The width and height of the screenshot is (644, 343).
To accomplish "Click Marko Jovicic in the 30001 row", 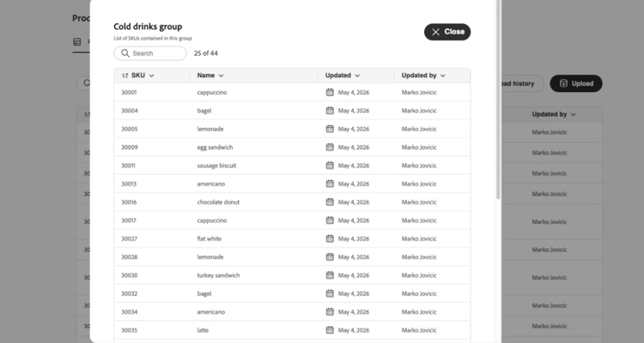I will [419, 93].
